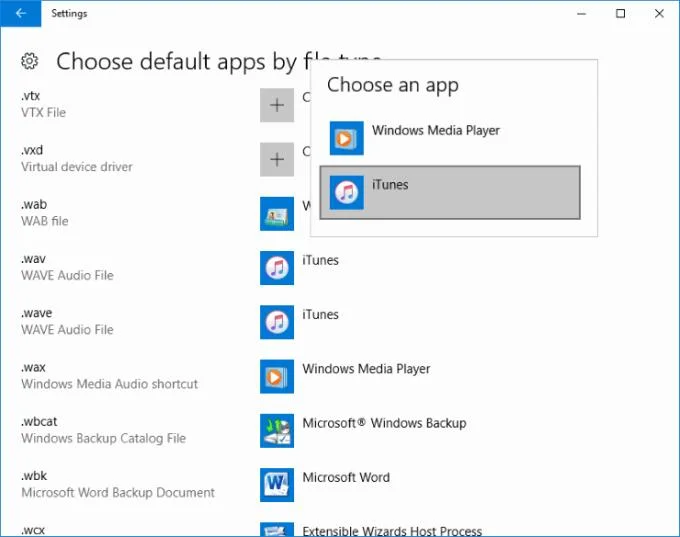
Task: Click Windows Media Player icon for .wax
Action: [x=277, y=377]
